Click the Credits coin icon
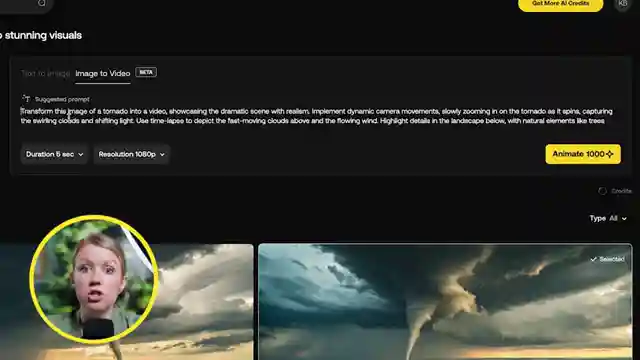 coord(602,191)
